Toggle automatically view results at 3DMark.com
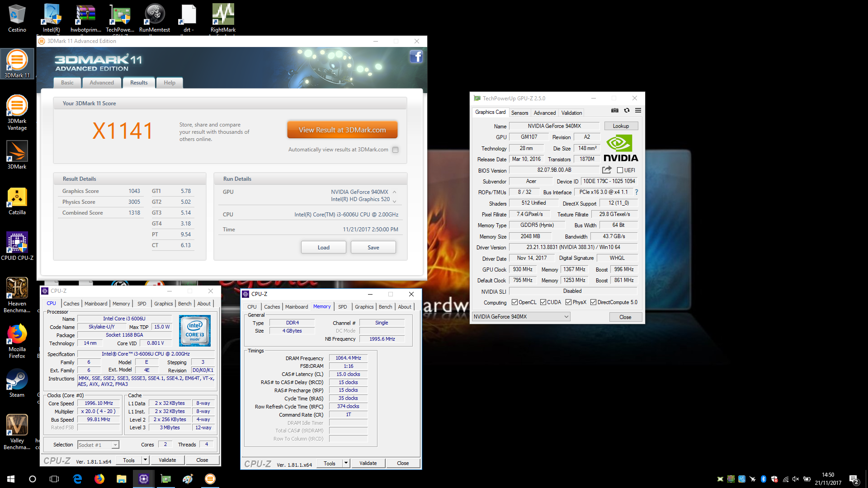 pos(396,150)
